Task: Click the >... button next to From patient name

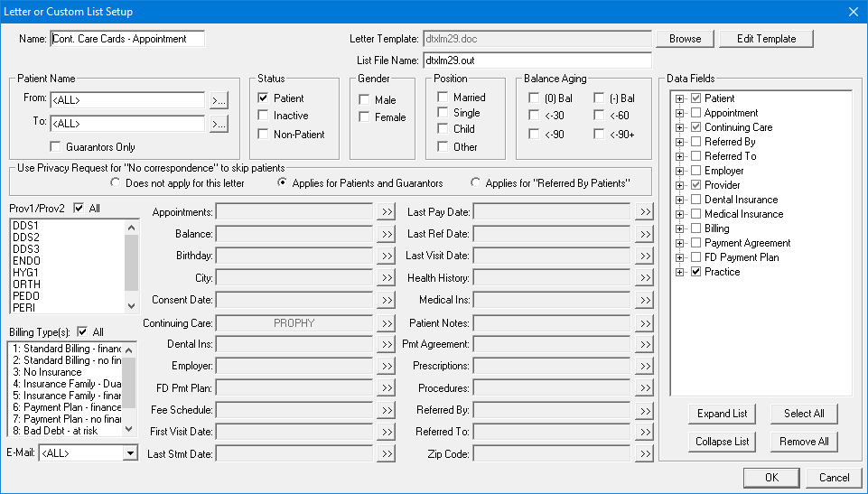Action: (x=219, y=99)
